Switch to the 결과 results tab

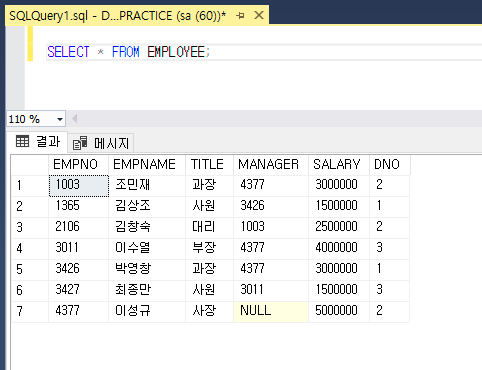38,142
